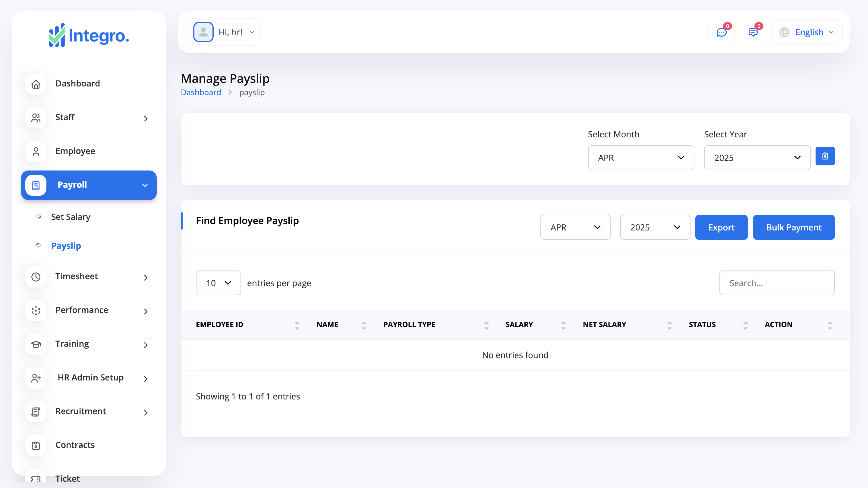The height and width of the screenshot is (488, 868).
Task: Open the entries per page dropdown
Action: pyautogui.click(x=218, y=283)
